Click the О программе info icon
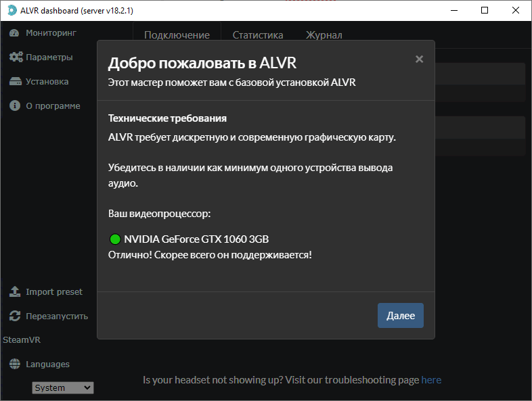 (x=15, y=105)
